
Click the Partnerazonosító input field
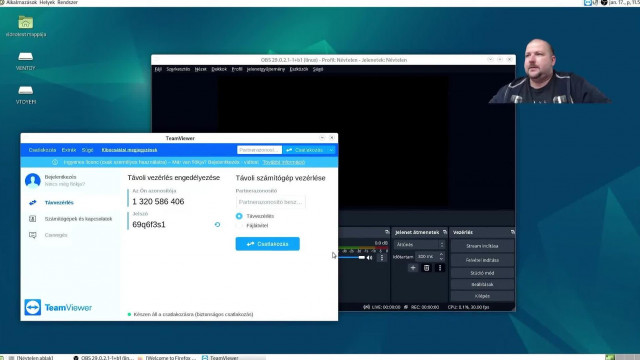(270, 202)
